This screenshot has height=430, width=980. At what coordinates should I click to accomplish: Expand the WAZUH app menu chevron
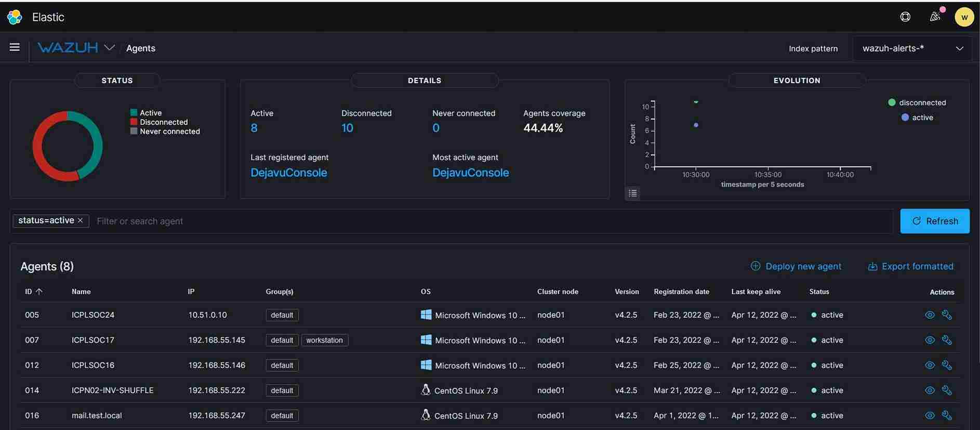coord(109,48)
